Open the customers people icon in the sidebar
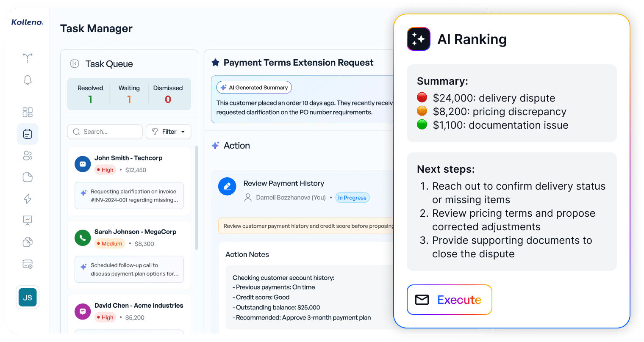The image size is (644, 342). pyautogui.click(x=28, y=156)
